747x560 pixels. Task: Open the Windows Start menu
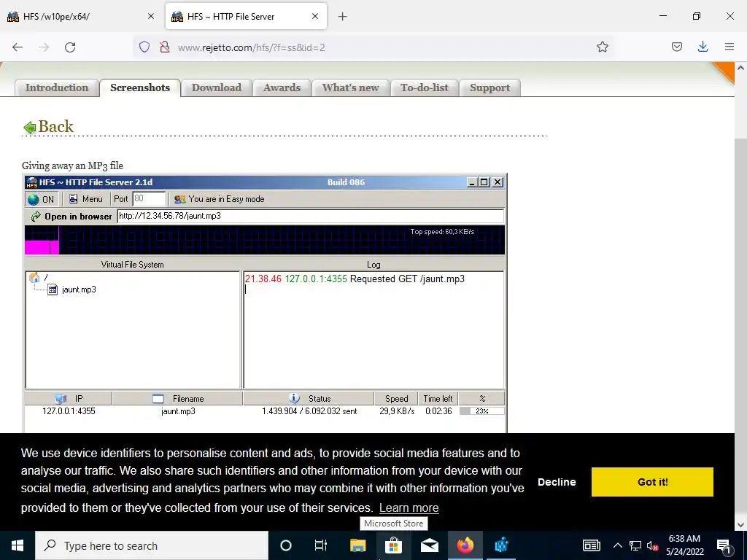[18, 545]
